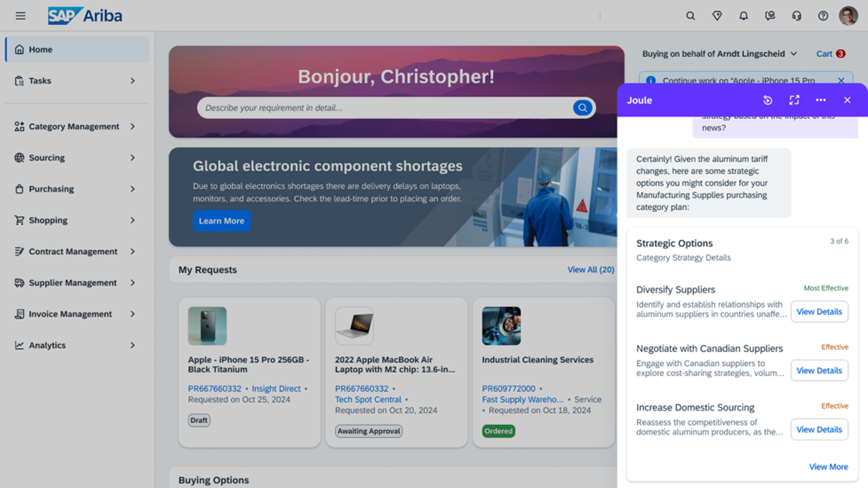Image resolution: width=868 pixels, height=488 pixels.
Task: Select Home in the sidebar
Action: click(x=77, y=49)
